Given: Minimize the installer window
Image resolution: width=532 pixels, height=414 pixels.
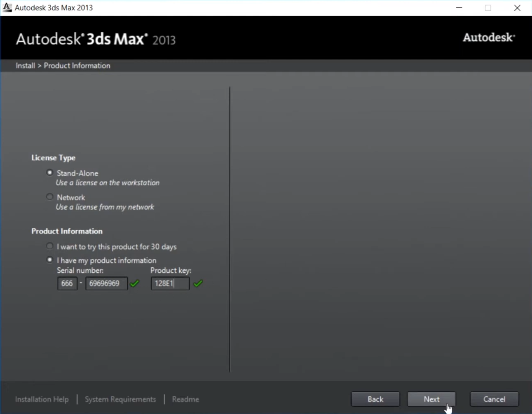Looking at the screenshot, I should click(x=459, y=8).
